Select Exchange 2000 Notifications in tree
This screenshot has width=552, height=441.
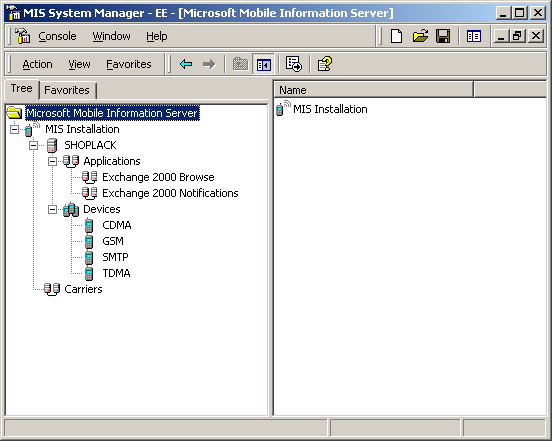[170, 193]
